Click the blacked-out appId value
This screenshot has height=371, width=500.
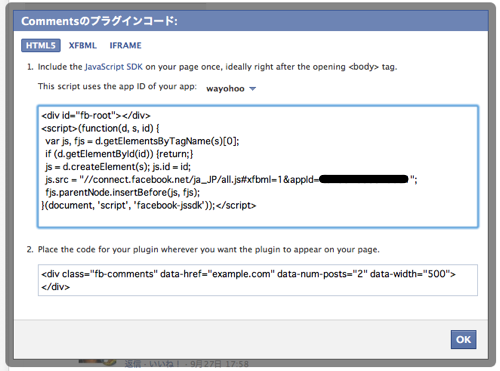(364, 179)
